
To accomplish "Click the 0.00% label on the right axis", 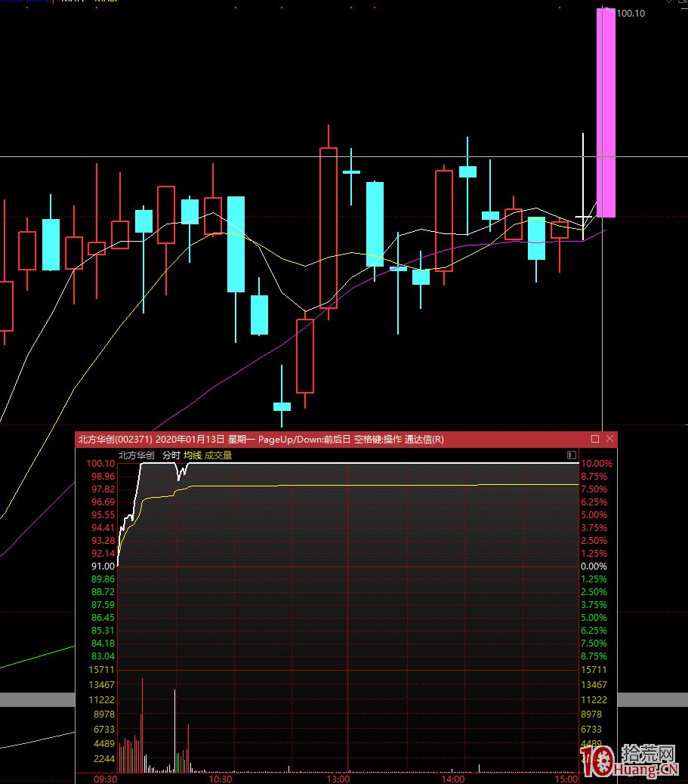I will (594, 566).
